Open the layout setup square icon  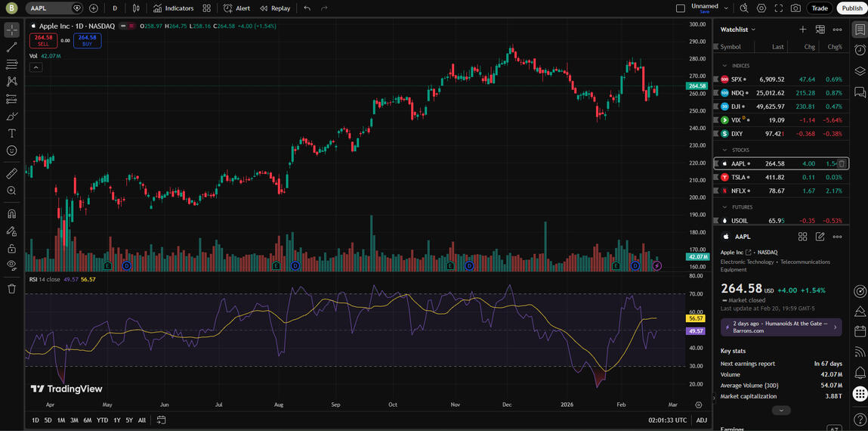(x=681, y=8)
